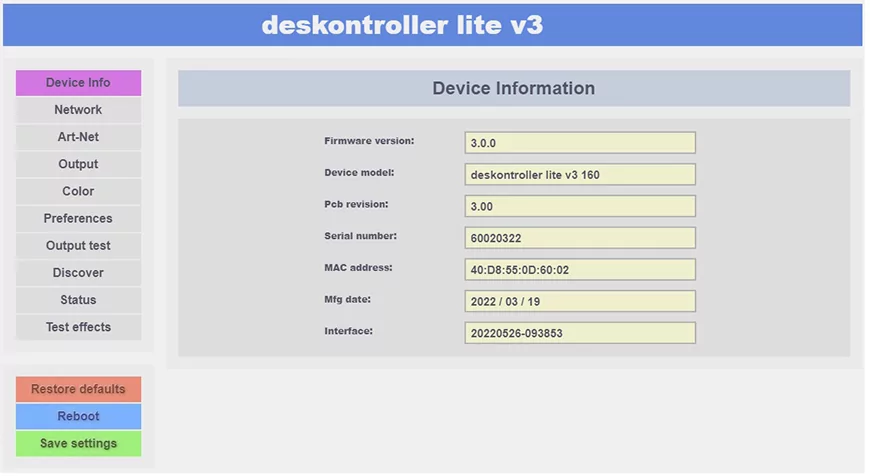The image size is (870, 476).
Task: Select the Pcb revision field 3.00
Action: [x=580, y=206]
